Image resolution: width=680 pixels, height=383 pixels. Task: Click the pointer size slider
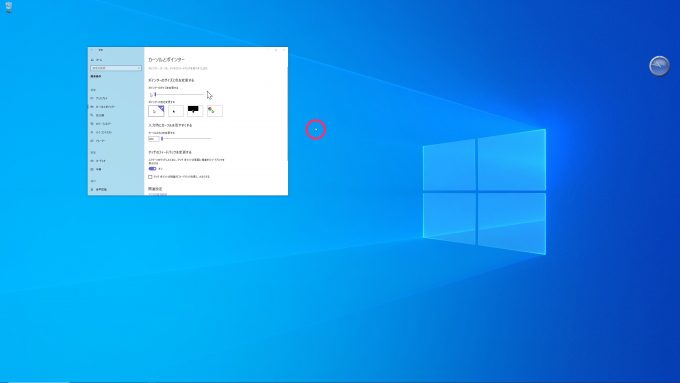tap(180, 94)
